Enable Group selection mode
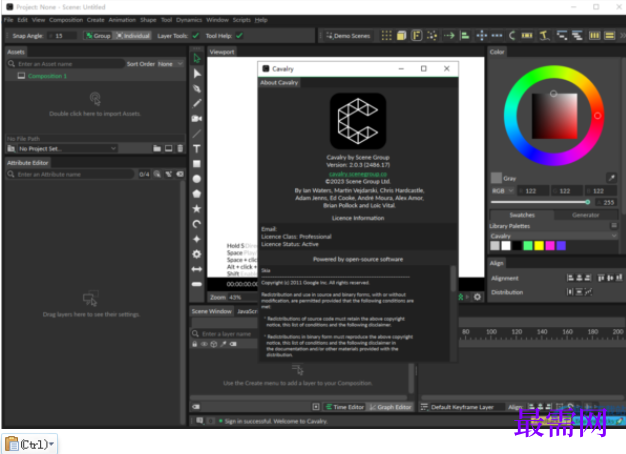Screen dimensions: 626x454 [98, 36]
